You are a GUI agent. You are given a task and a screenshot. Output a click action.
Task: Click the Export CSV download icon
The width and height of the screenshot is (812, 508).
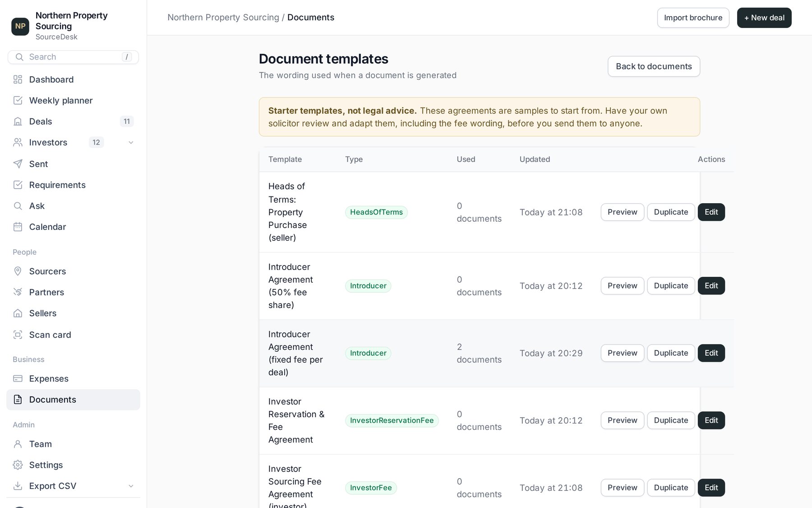coord(18,486)
